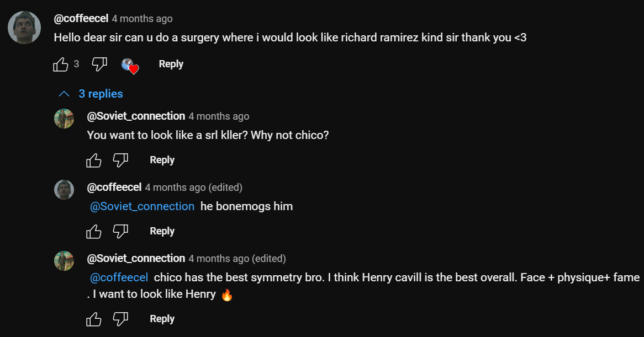Open @Soviet_connection avatar on first reply
This screenshot has height=337, width=644.
(64, 119)
